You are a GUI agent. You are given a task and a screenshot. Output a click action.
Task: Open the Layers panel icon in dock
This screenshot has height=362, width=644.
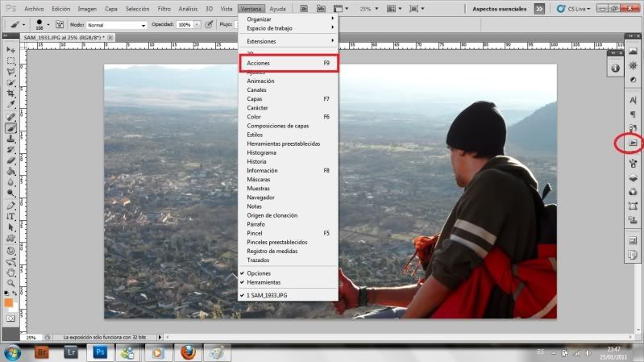pyautogui.click(x=633, y=178)
